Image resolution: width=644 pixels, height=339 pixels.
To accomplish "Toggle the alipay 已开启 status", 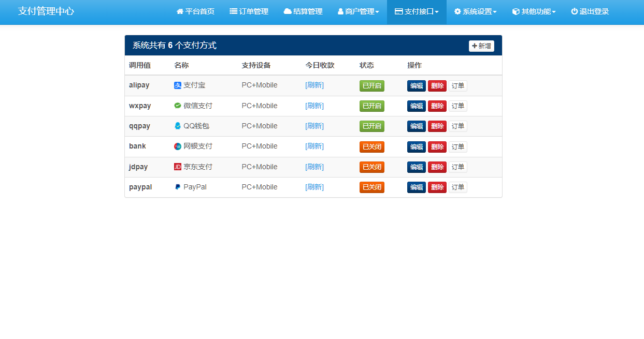I will (x=372, y=86).
